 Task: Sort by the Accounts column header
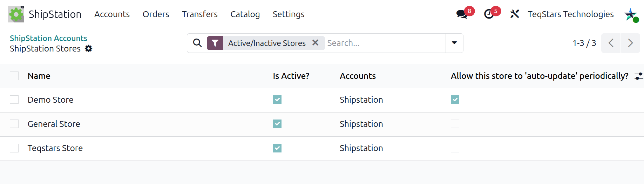[358, 76]
